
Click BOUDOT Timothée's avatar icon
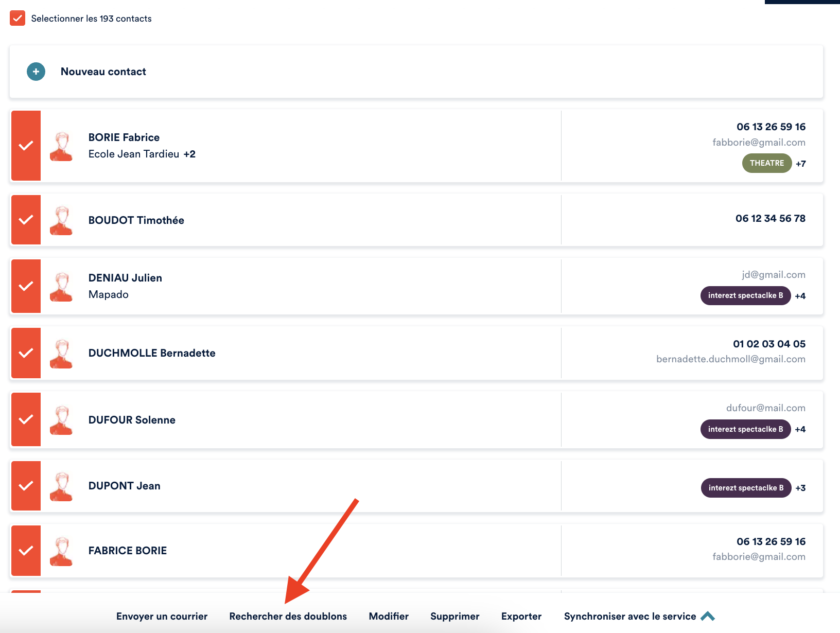pyautogui.click(x=61, y=220)
